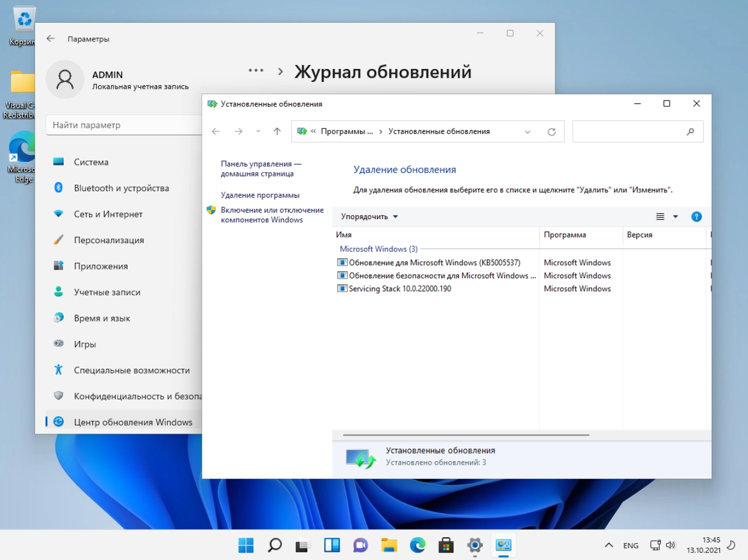Select update KB5005537 entry
The width and height of the screenshot is (748, 560).
(x=434, y=262)
